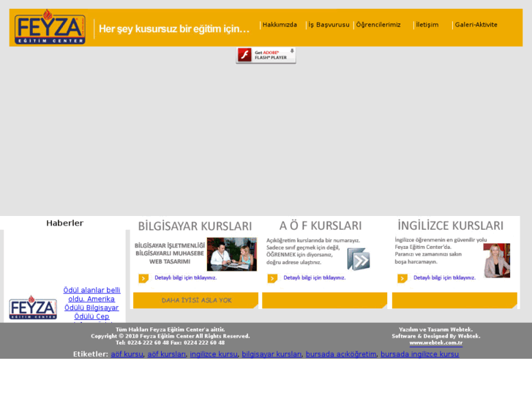Click the yellow banner under İngilizce Kursları
532x399 pixels.
tap(454, 300)
